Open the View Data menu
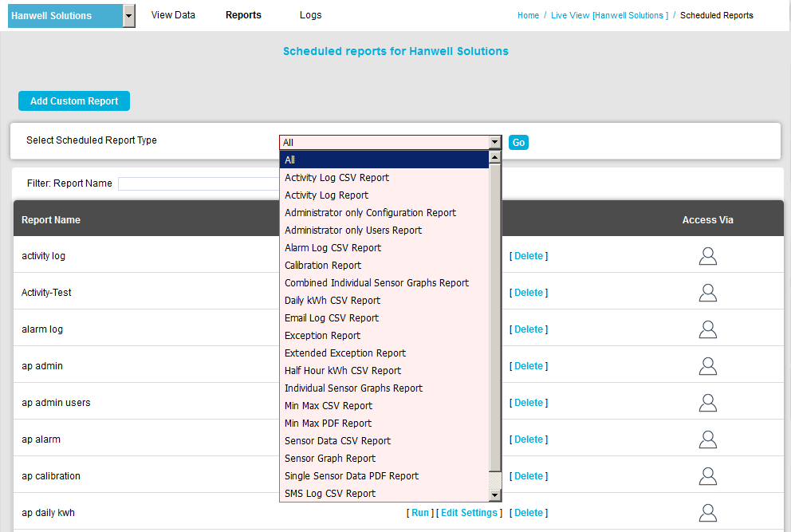The image size is (791, 532). (173, 15)
